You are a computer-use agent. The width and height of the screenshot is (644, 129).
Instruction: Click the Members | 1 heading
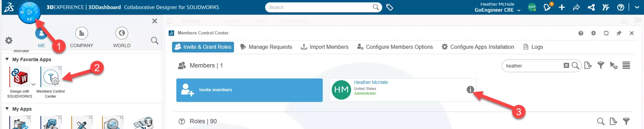206,65
